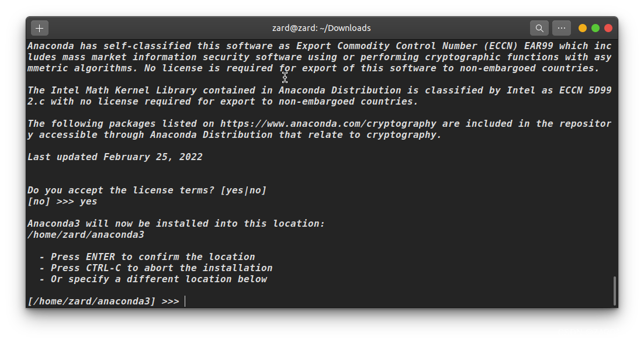Click the terminal vertical scrollbar thumb
This screenshot has height=343, width=644.
click(614, 291)
